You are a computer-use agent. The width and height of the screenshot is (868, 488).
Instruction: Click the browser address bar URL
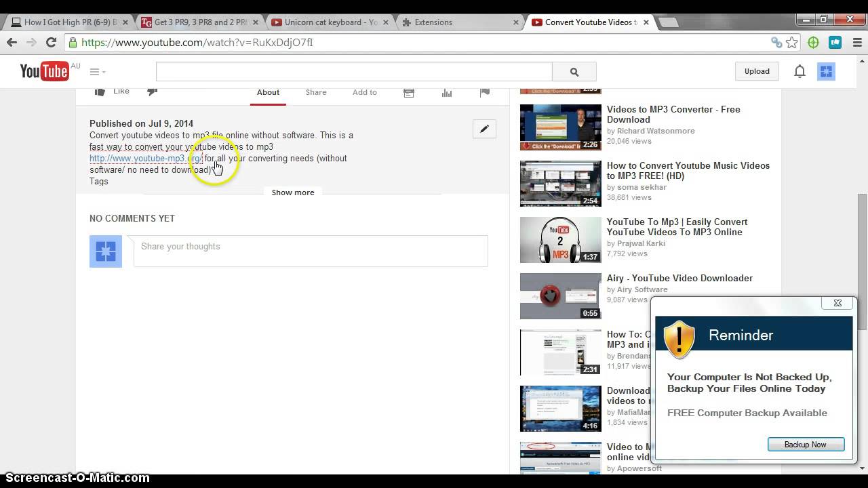coord(197,43)
